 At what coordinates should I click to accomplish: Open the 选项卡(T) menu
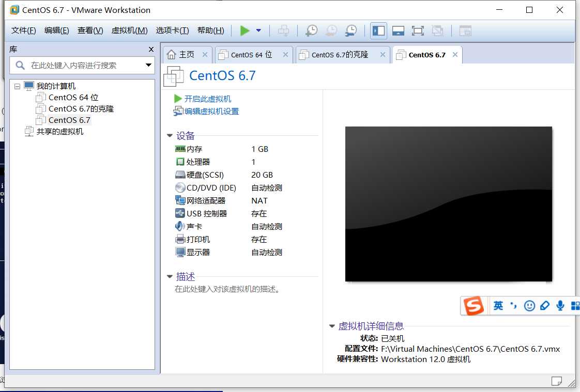click(x=172, y=30)
